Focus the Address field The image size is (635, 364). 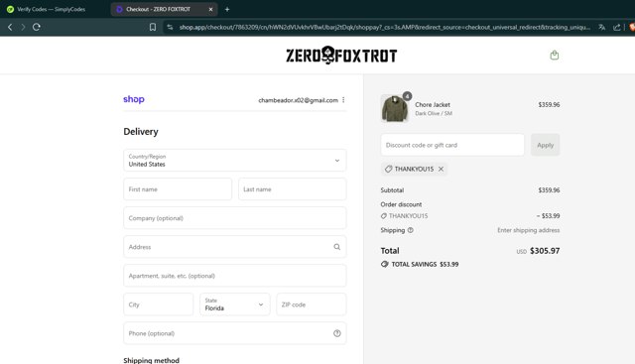tap(235, 247)
